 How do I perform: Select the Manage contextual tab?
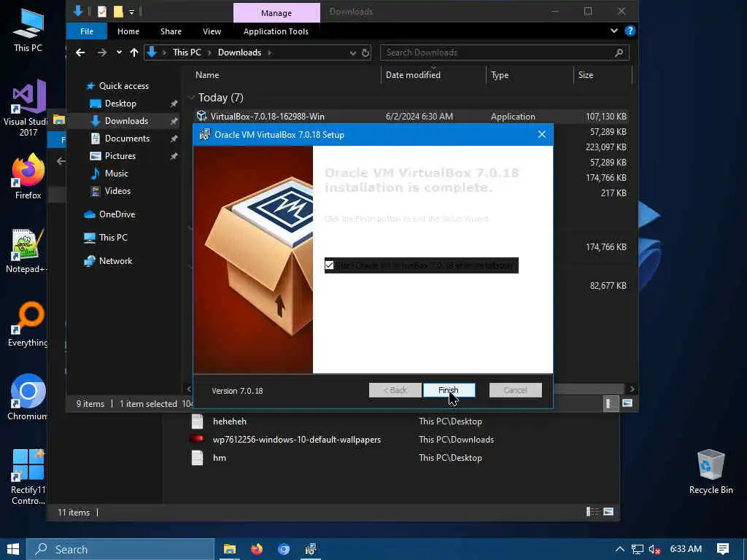(x=276, y=13)
